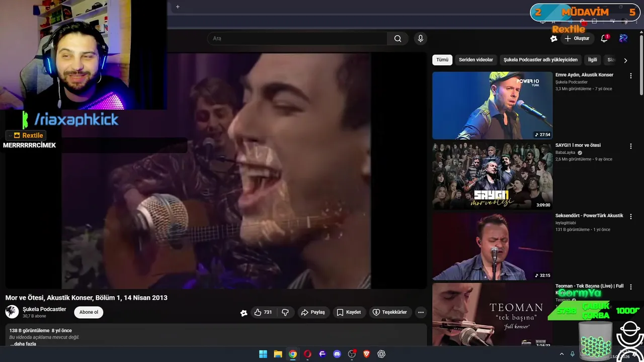The width and height of the screenshot is (644, 362).
Task: Save video with Kaydet button
Action: [x=349, y=312]
